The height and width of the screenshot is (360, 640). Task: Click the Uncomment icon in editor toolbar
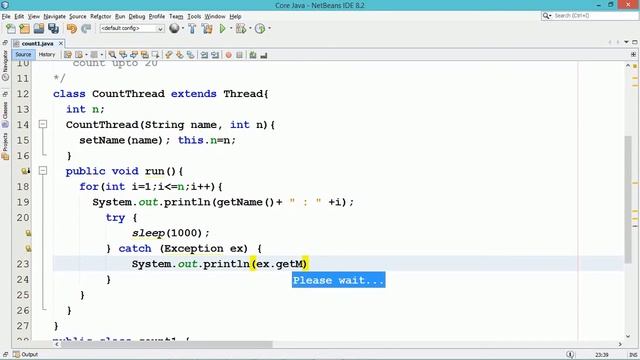(x=253, y=55)
